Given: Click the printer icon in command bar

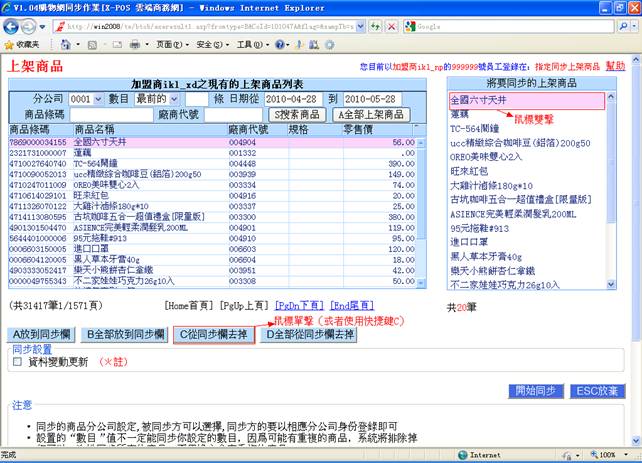Looking at the screenshot, I should pos(134,45).
